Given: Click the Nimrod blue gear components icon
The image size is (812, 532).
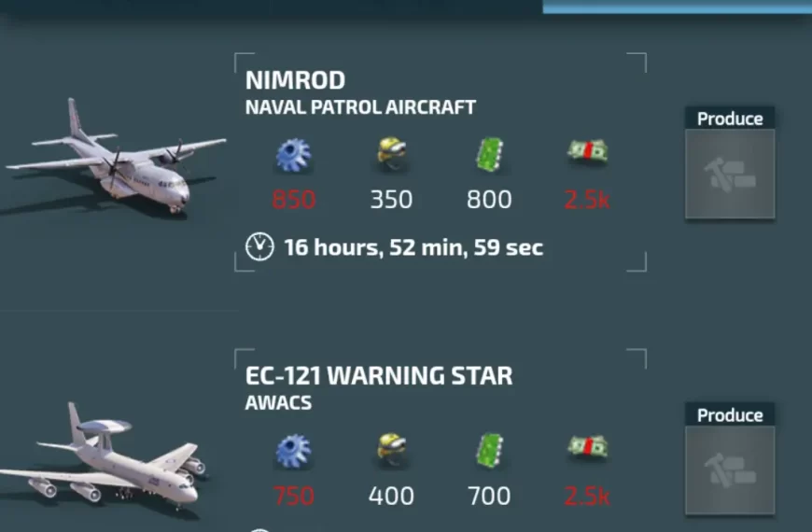Looking at the screenshot, I should pyautogui.click(x=293, y=154).
